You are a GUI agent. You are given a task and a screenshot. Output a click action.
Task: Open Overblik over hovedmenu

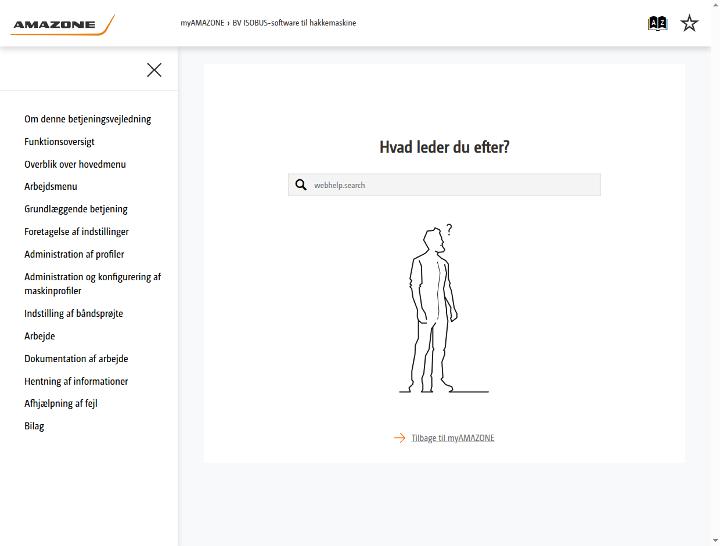point(75,164)
